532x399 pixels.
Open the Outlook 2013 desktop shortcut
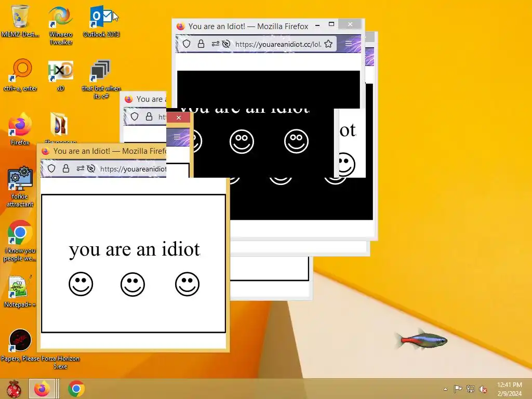point(101,20)
